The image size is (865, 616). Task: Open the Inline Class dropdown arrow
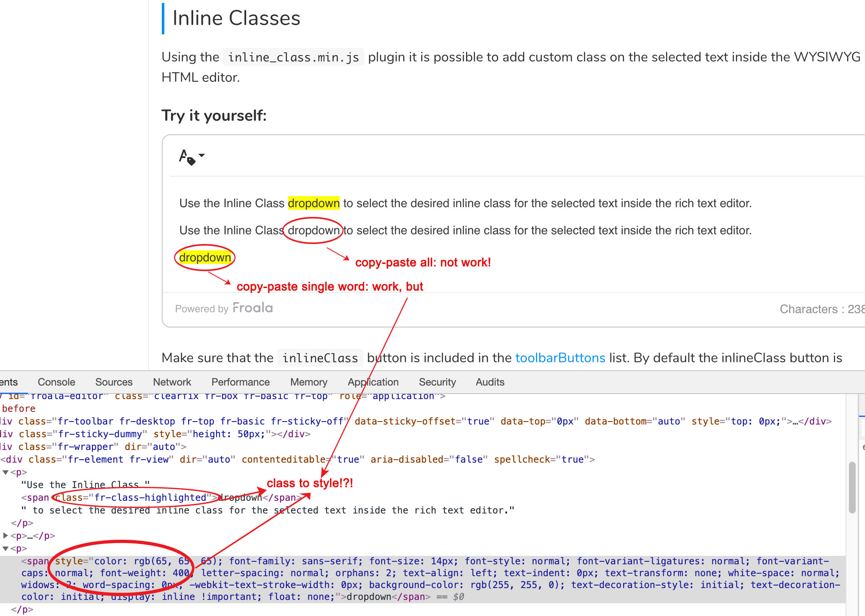point(202,155)
